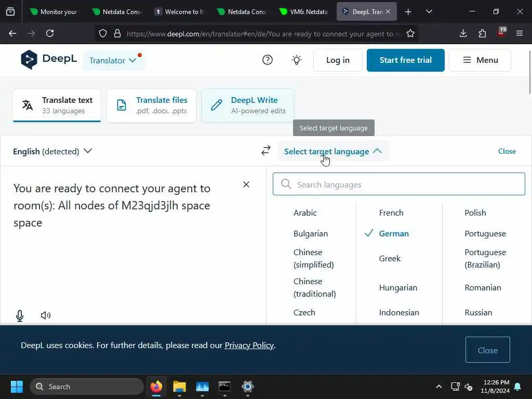Open the Menu button
This screenshot has height=399, width=532.
(x=480, y=60)
